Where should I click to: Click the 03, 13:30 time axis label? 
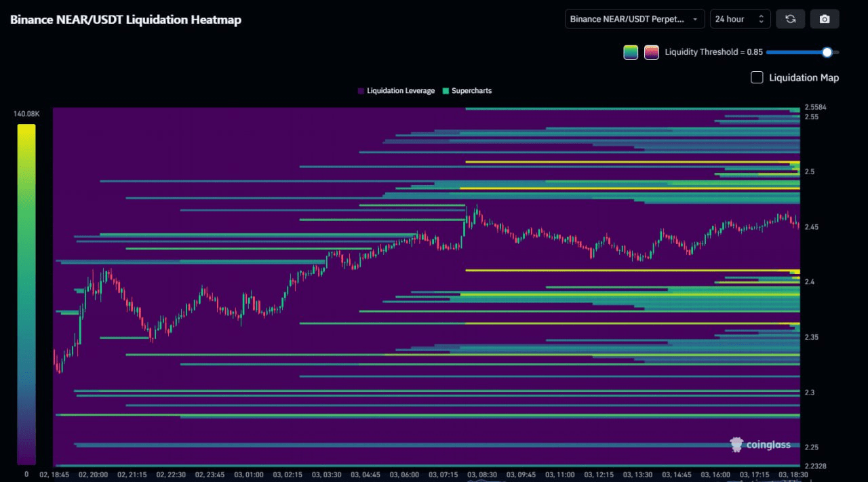click(638, 475)
